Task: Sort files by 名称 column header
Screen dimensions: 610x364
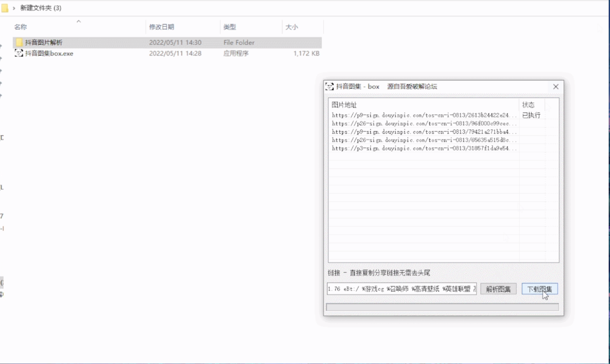Action: (x=20, y=27)
